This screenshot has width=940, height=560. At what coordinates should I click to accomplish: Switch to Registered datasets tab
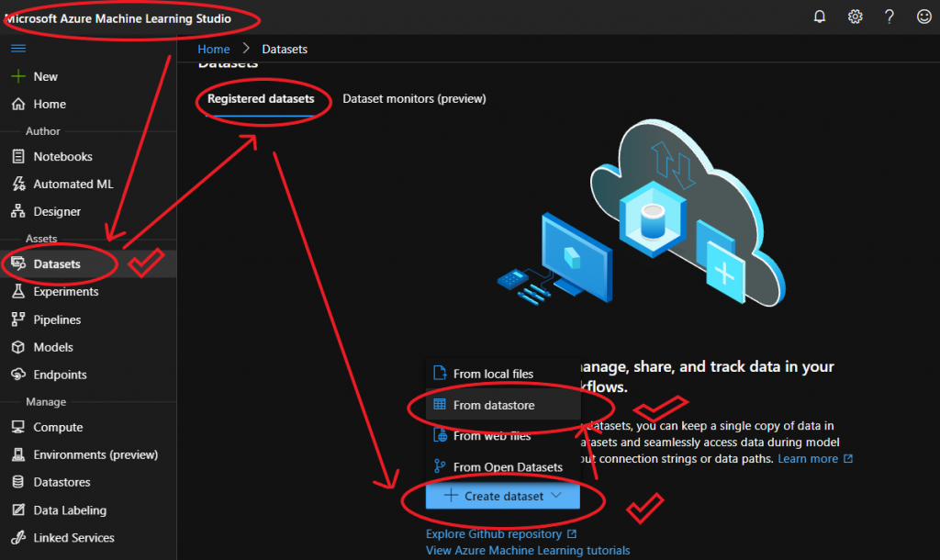pyautogui.click(x=261, y=99)
